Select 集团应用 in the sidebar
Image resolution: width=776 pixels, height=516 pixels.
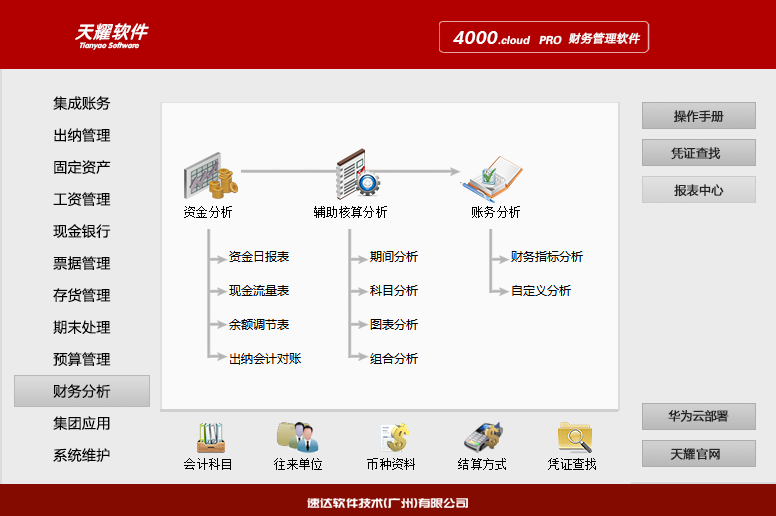click(x=82, y=423)
